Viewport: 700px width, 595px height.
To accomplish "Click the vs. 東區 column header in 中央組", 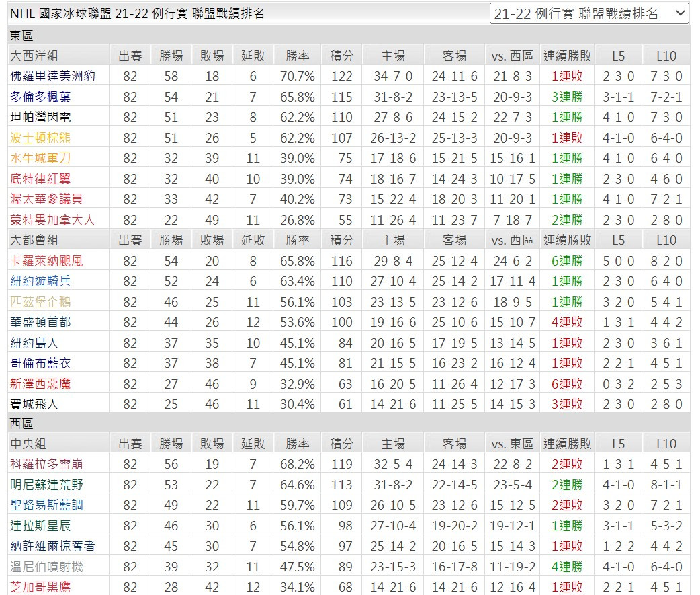I will pos(513,444).
